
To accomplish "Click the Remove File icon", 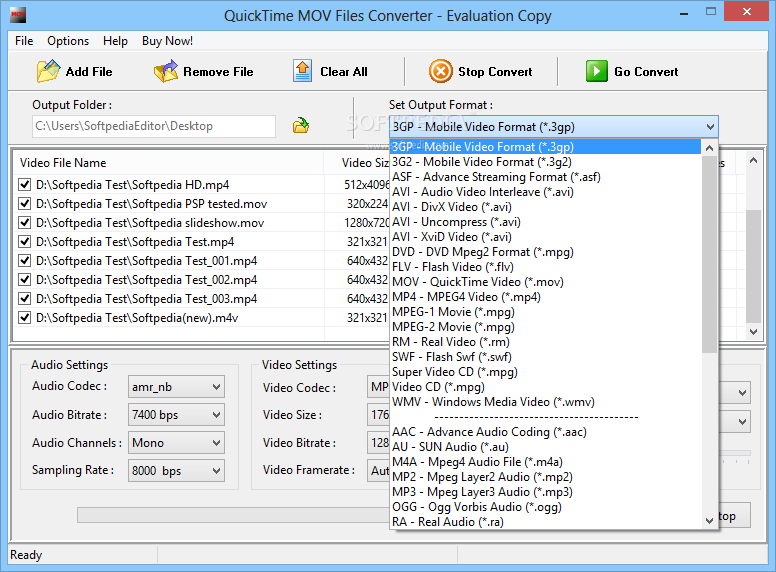I will point(166,71).
